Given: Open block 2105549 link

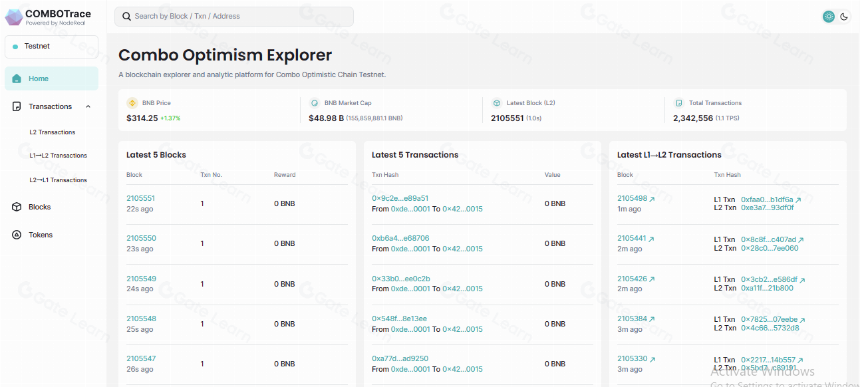Looking at the screenshot, I should (x=141, y=278).
